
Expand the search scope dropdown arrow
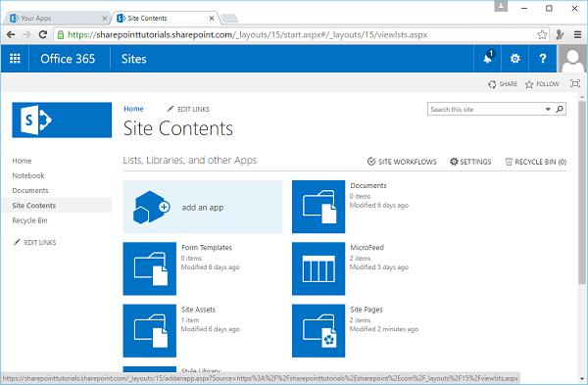tap(548, 109)
